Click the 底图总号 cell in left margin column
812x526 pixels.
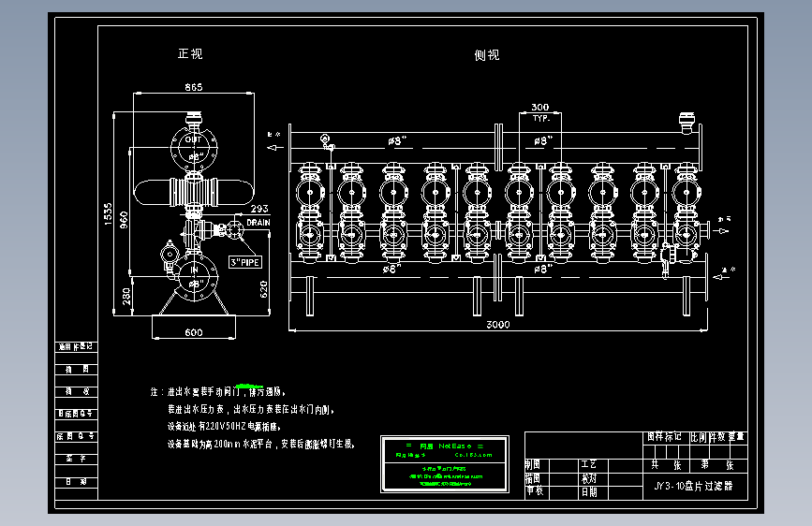point(76,436)
